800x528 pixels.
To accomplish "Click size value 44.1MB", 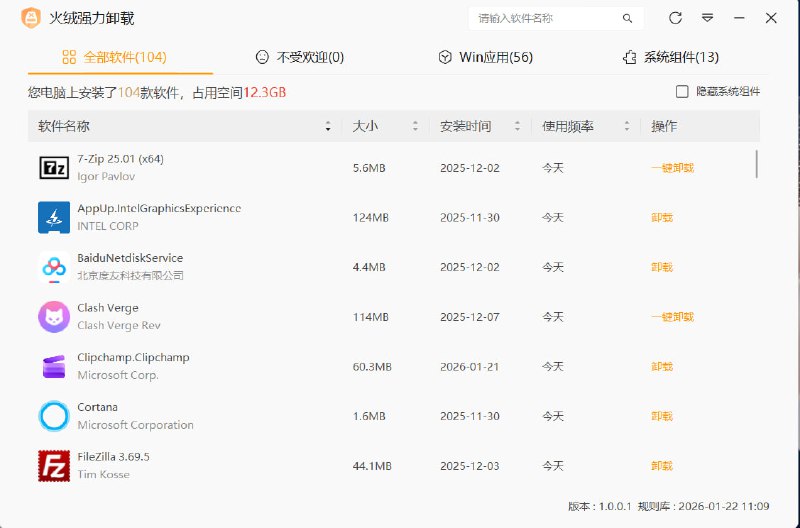I will tap(372, 466).
